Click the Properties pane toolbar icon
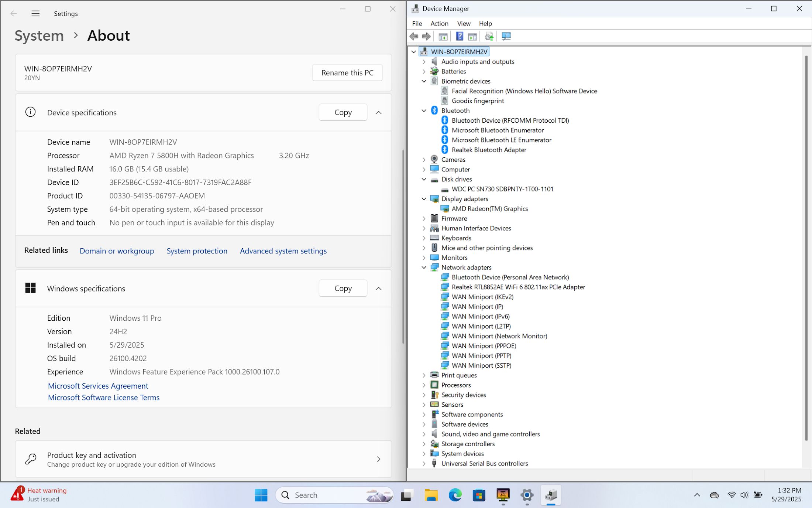Screen dimensions: 812x508 tap(472, 36)
